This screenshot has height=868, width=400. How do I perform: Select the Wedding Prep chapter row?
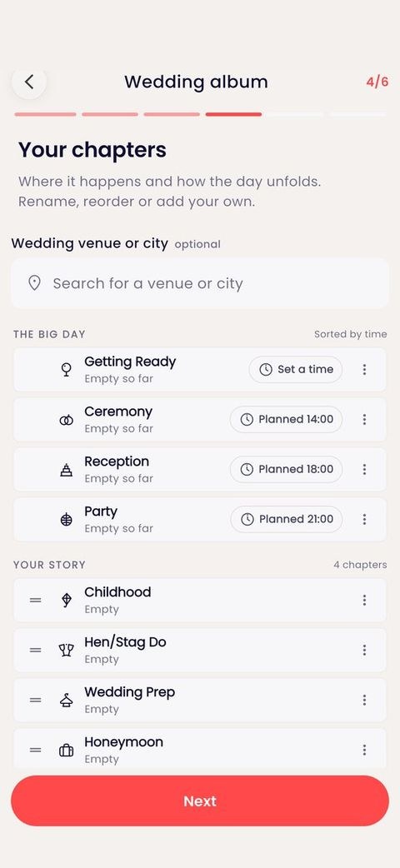[199, 700]
